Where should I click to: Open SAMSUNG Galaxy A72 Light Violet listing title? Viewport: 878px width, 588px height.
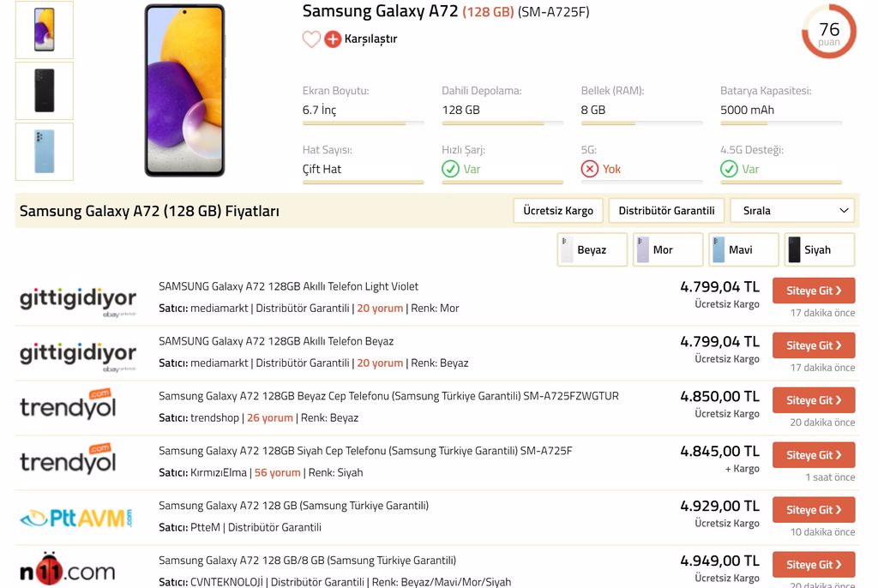click(288, 286)
